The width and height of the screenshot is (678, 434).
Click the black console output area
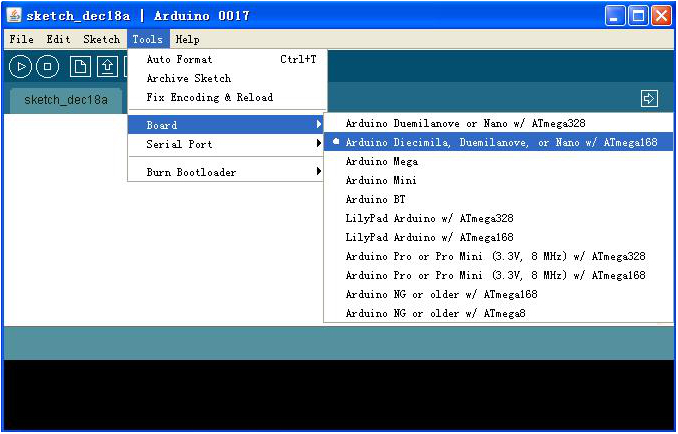[338, 395]
